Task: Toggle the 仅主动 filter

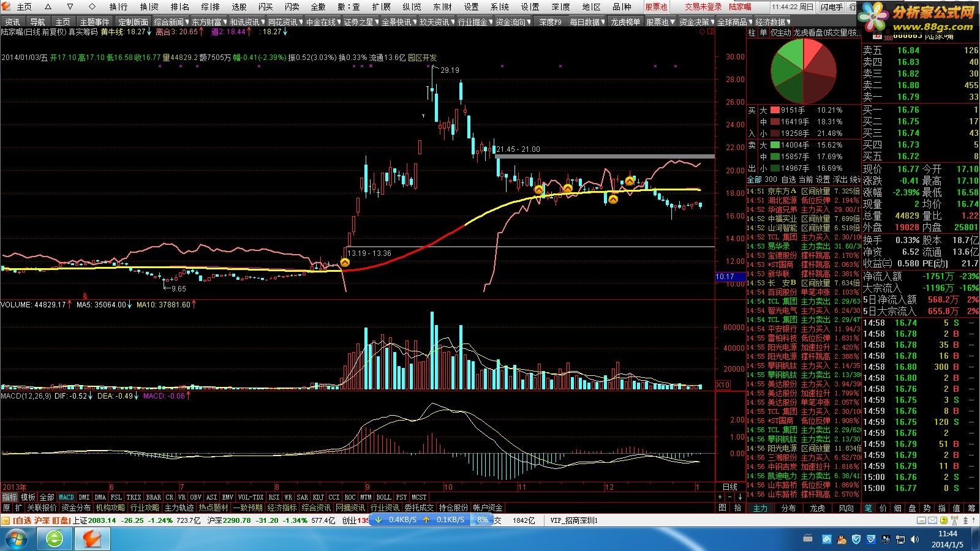Action: (781, 32)
